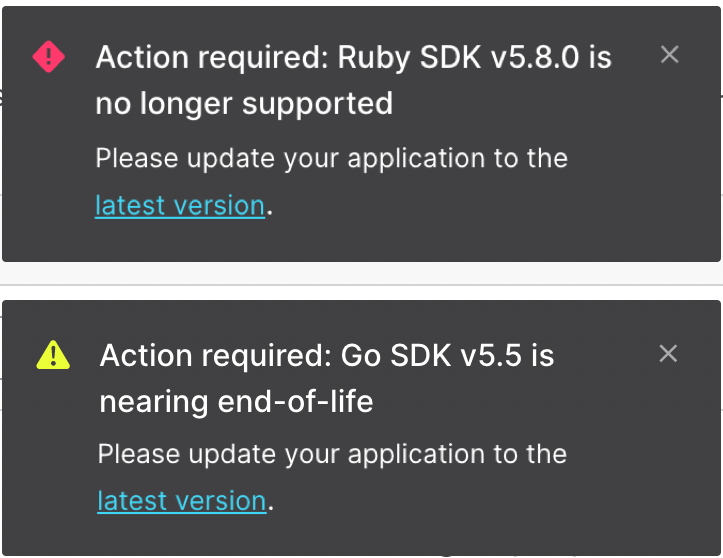Click the yellow warning triangle on Go SDK alert

(52, 353)
